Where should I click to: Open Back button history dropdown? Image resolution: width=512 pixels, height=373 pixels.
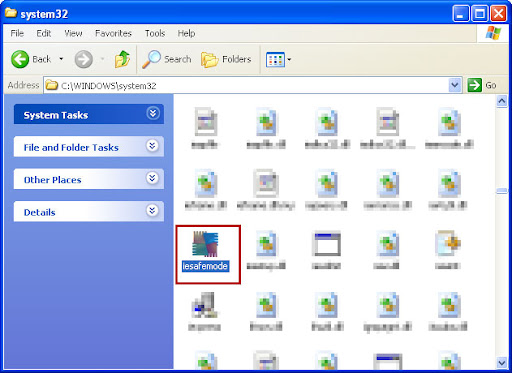tap(61, 59)
